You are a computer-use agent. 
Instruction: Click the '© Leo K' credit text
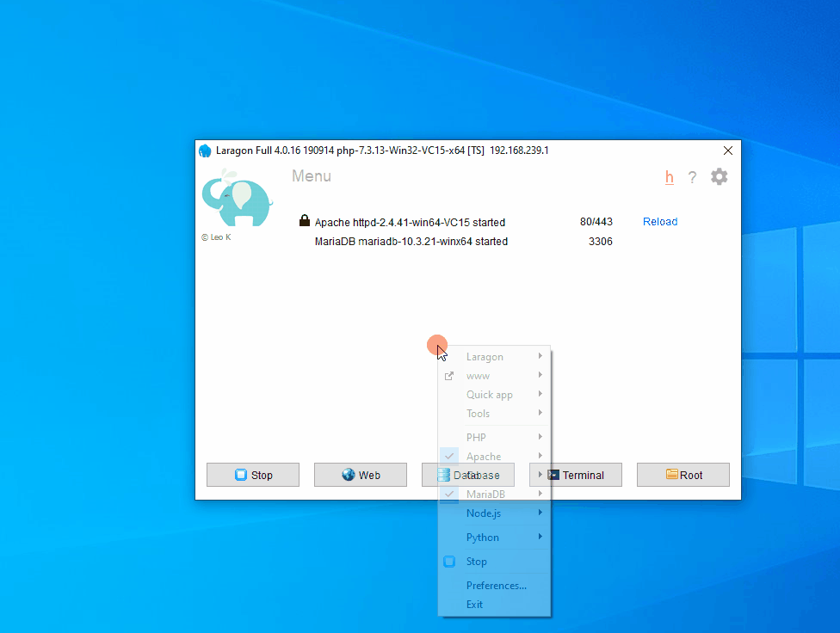[216, 237]
